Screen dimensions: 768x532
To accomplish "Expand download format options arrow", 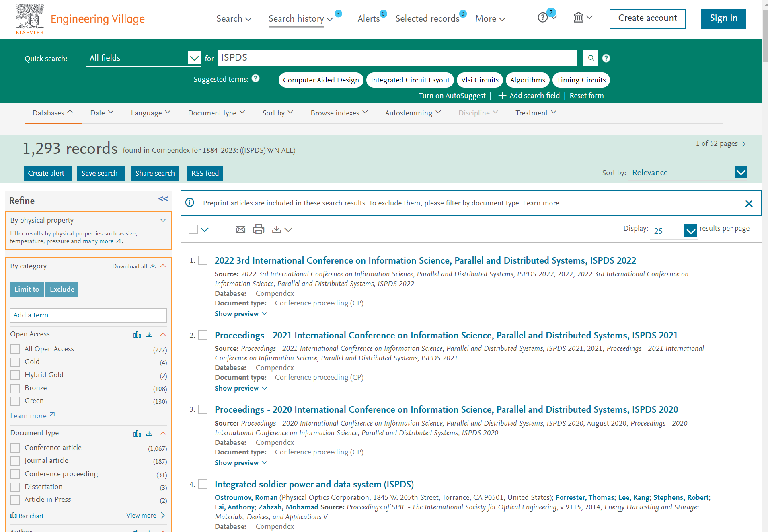I will pos(288,230).
